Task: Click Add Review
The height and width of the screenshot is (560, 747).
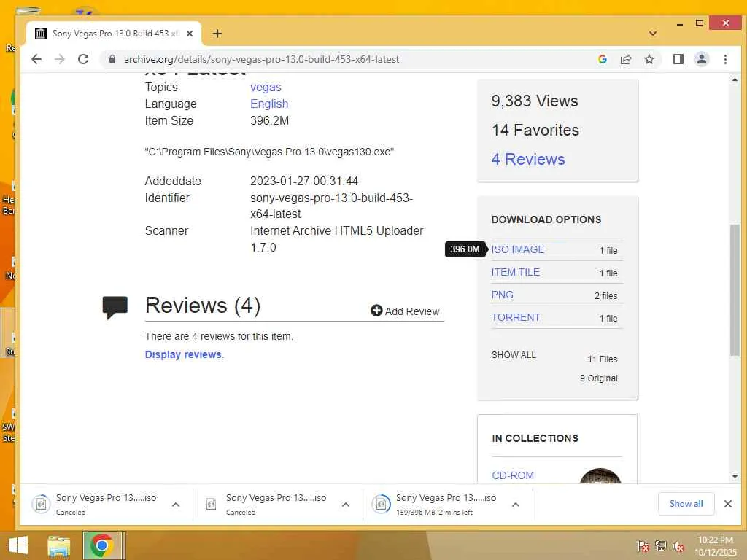Action: point(405,311)
